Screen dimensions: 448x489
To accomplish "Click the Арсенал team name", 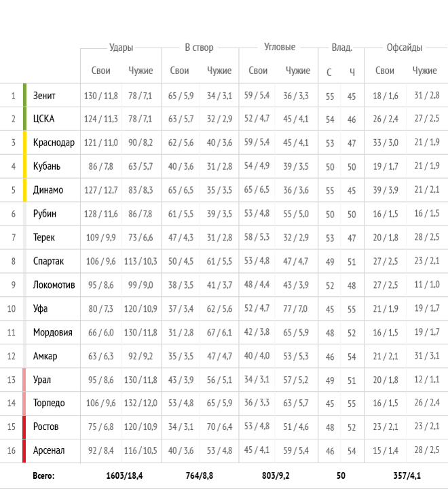I will tap(49, 450).
